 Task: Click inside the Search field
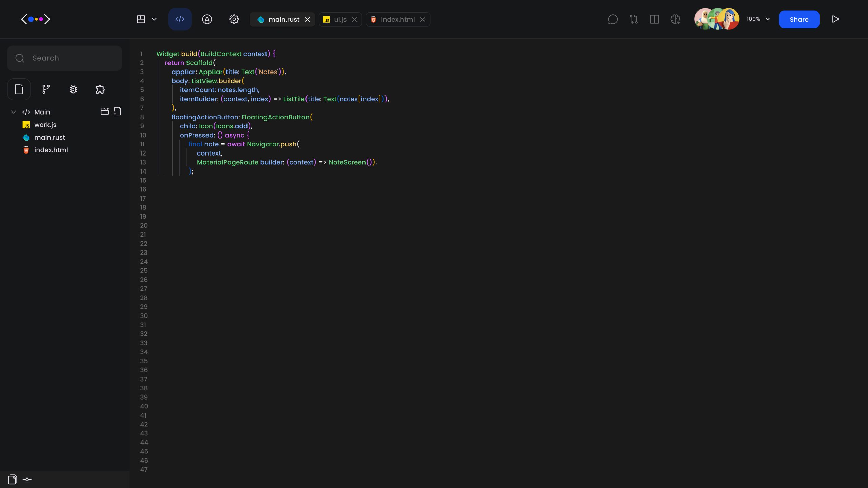click(x=64, y=58)
